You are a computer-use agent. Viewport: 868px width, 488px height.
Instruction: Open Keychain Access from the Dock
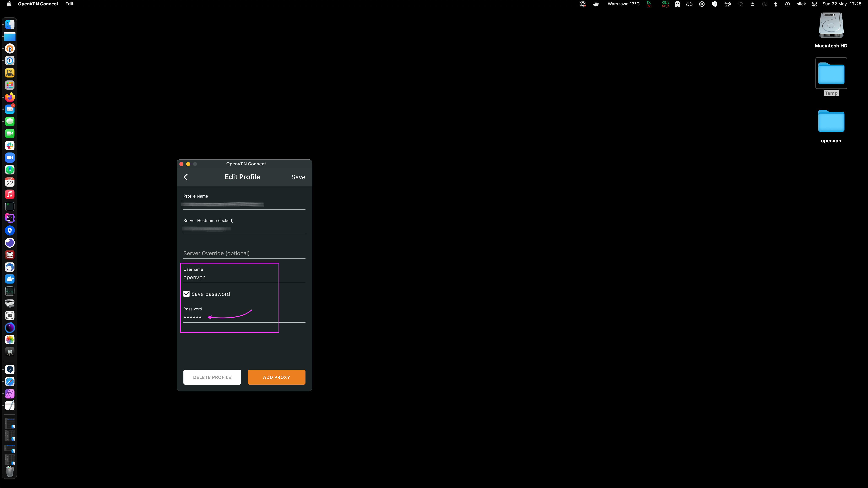point(10,352)
